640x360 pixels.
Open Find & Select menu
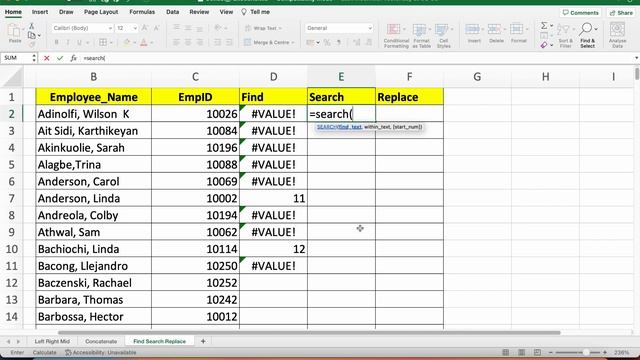tap(587, 36)
